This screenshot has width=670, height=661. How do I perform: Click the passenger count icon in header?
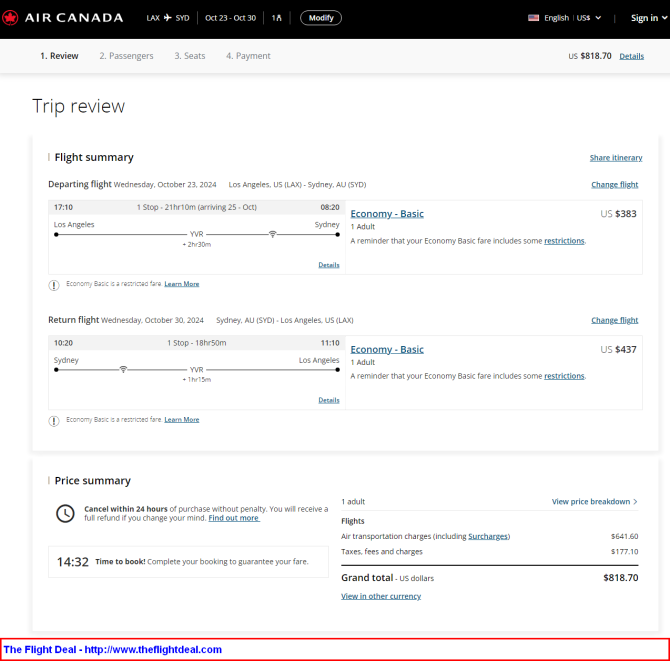coord(277,18)
